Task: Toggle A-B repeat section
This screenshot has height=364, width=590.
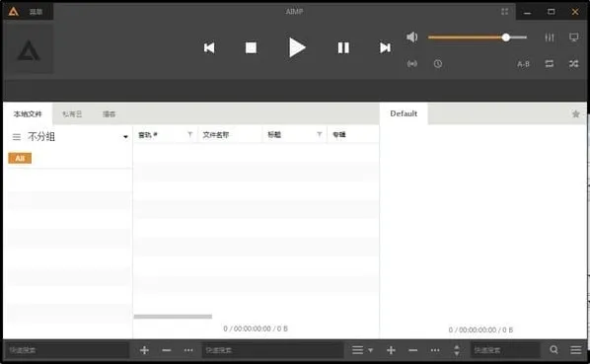Action: pyautogui.click(x=523, y=64)
